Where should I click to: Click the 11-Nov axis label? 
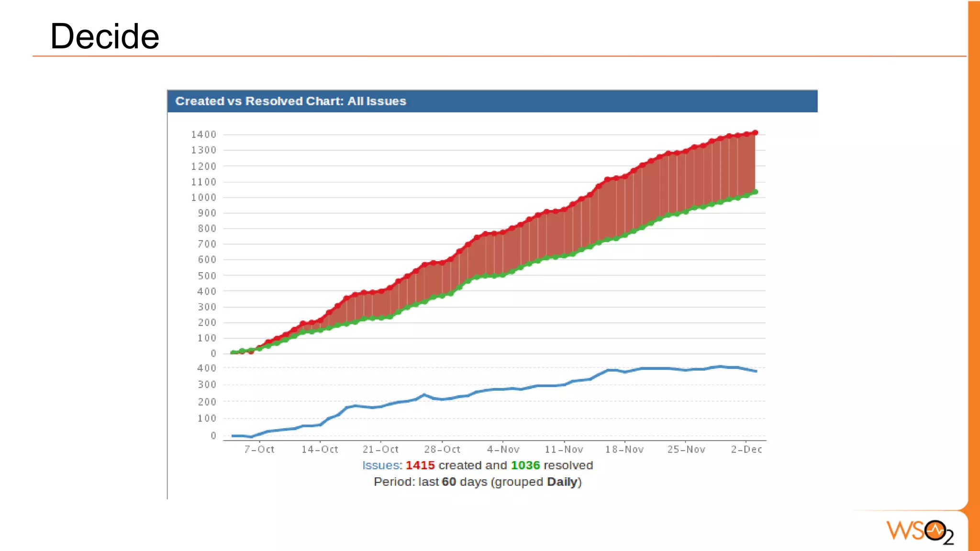[564, 450]
